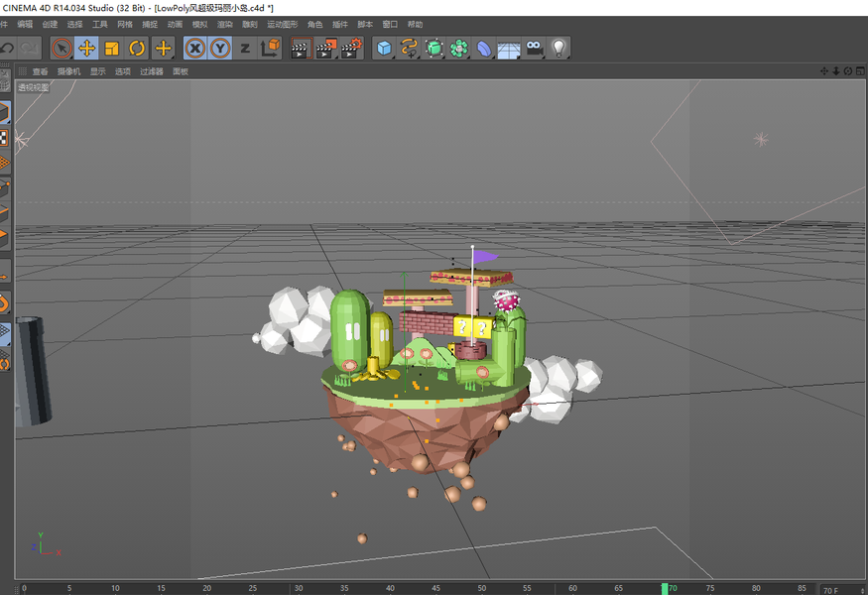Click the 透视视图 viewport label

(x=33, y=87)
